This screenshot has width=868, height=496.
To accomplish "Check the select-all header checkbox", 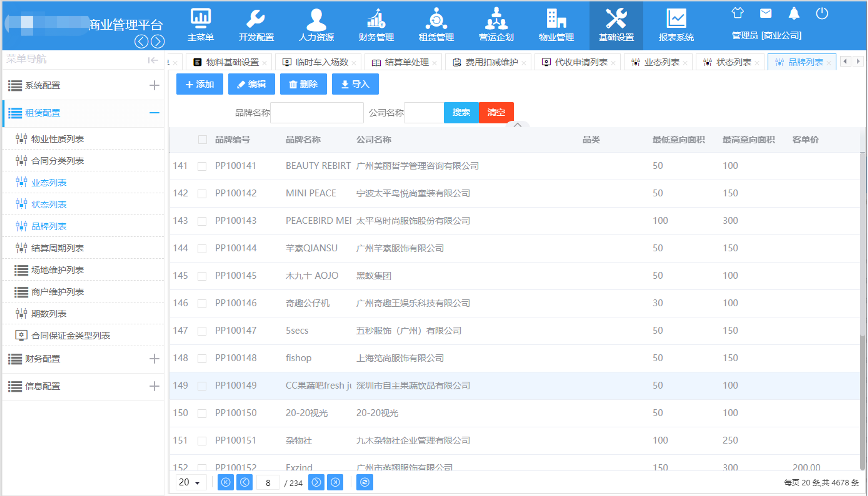I will (203, 140).
